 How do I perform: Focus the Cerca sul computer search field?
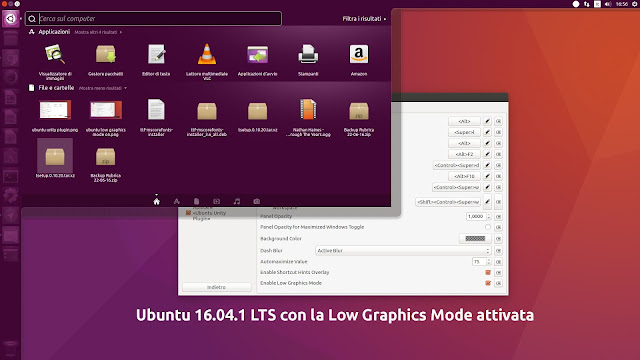point(153,18)
